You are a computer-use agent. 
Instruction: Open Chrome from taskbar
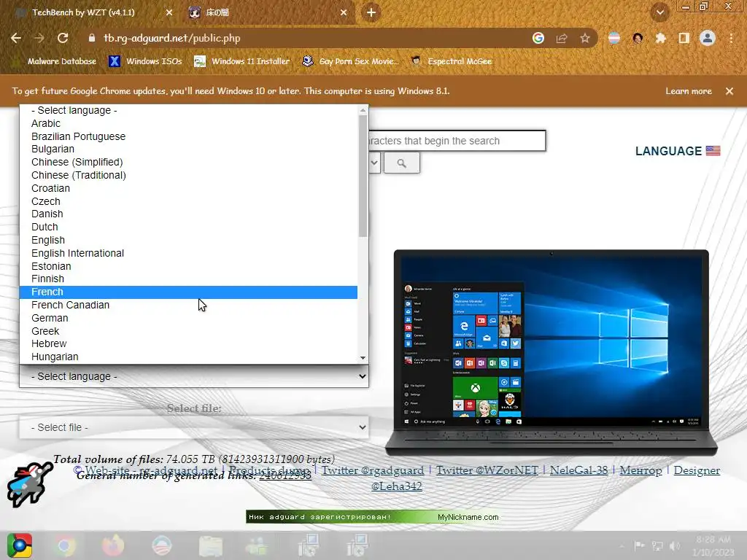[x=66, y=545]
